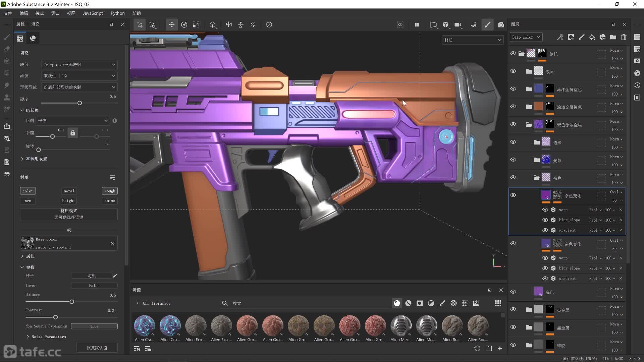This screenshot has width=644, height=362.
Task: Select the symmetry tool in top toolbar
Action: (228, 24)
